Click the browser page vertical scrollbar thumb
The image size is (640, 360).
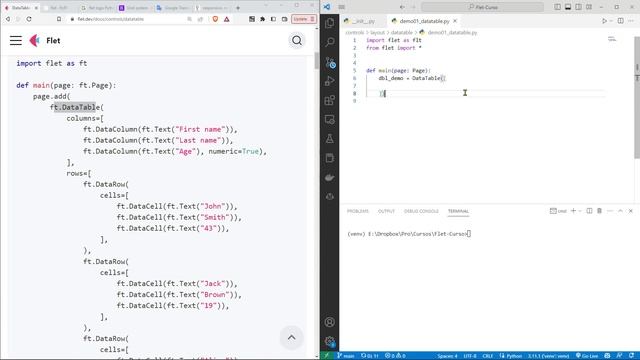point(317,60)
